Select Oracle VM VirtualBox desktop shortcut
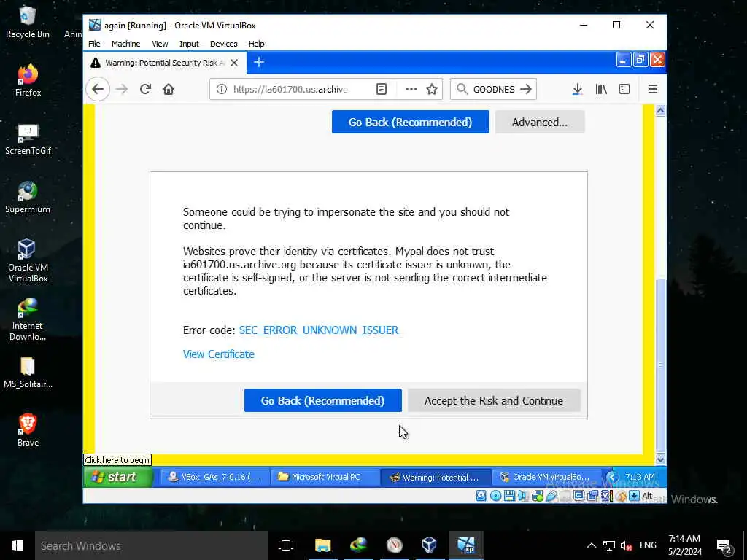Viewport: 747px width, 560px height. point(28,260)
